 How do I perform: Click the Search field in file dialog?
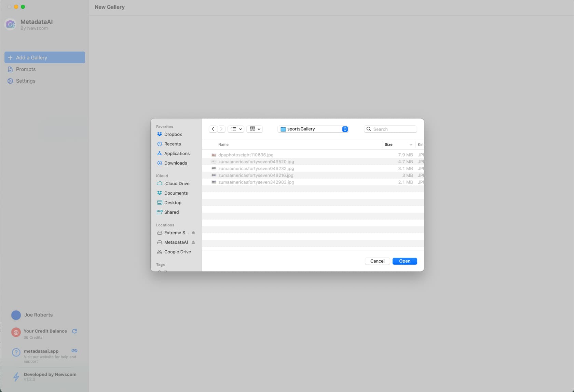(x=394, y=129)
